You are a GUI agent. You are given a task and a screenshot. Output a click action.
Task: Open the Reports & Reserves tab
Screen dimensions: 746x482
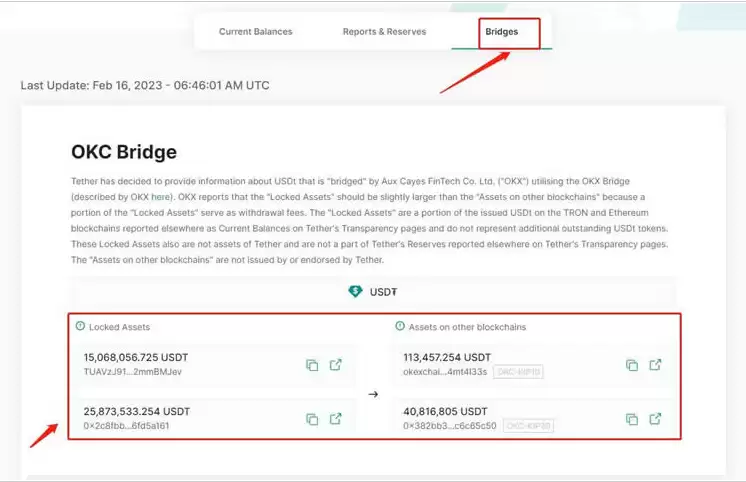point(384,32)
